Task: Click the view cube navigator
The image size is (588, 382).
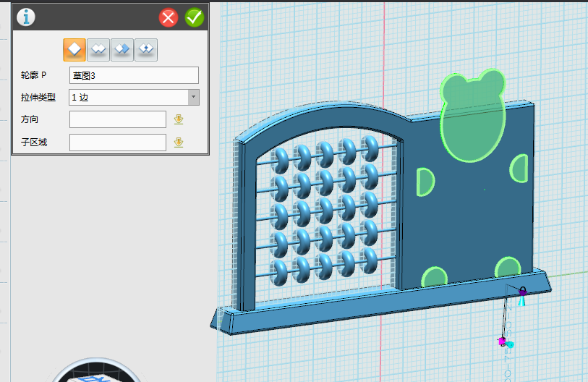Action: tap(94, 373)
